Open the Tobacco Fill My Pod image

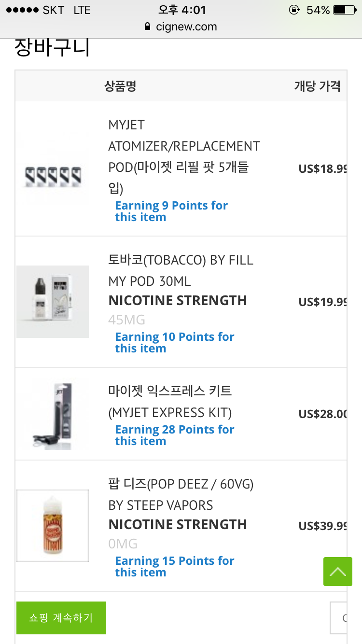(53, 302)
